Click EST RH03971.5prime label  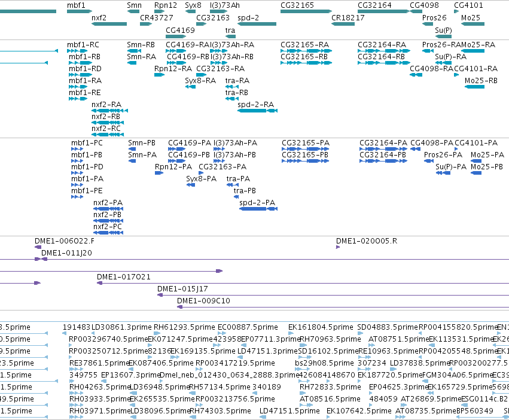[x=100, y=411]
